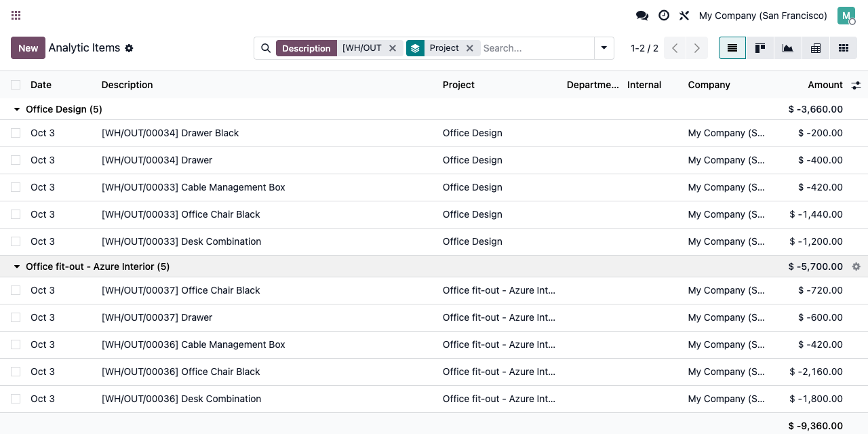Toggle the select-all checkbox in header

(16, 85)
